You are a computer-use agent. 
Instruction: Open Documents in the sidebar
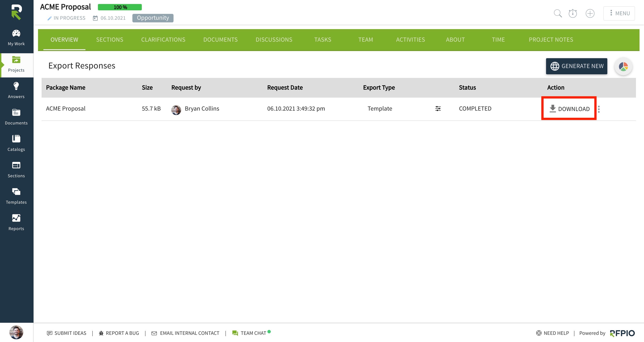point(16,117)
